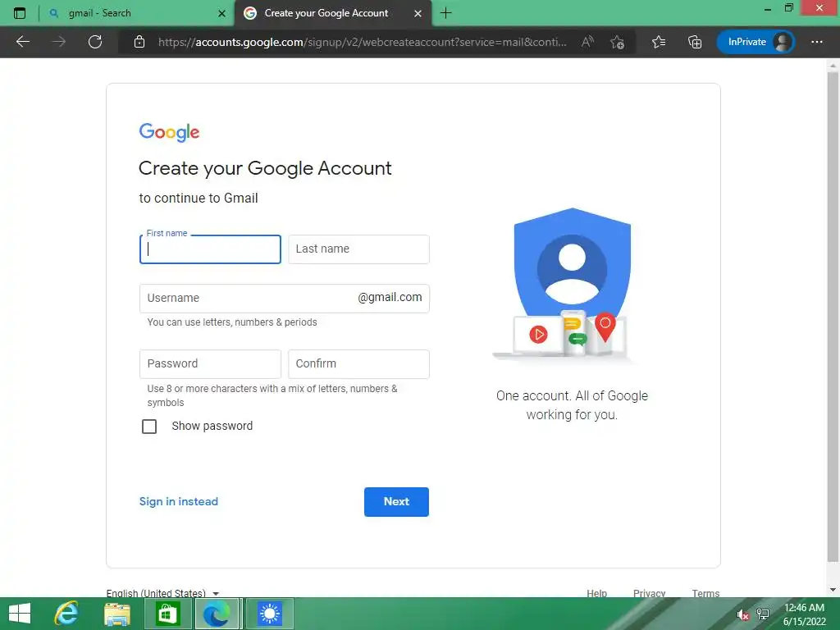Open the InPrivate profile button
The height and width of the screenshot is (630, 840).
[756, 42]
